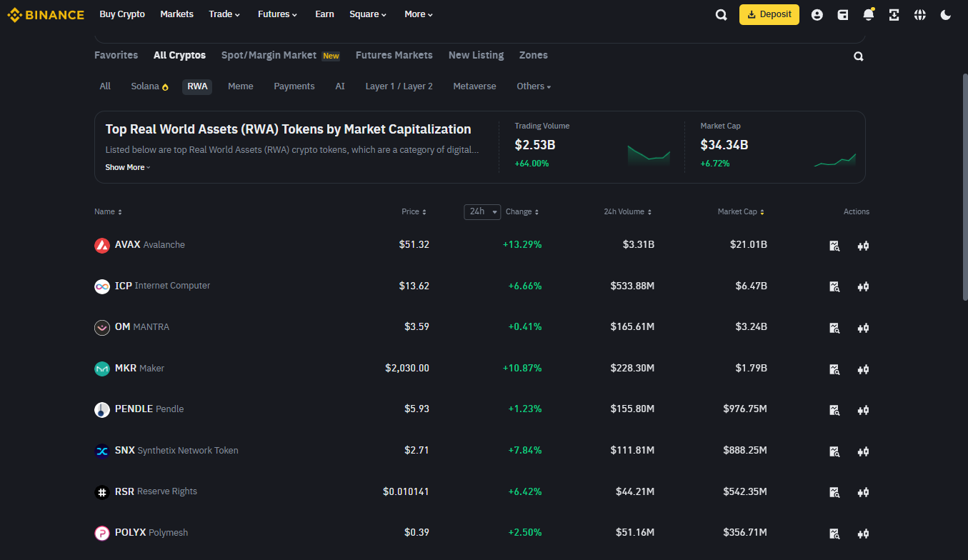The image size is (968, 560).
Task: Click the Maker coin logo
Action: 102,369
